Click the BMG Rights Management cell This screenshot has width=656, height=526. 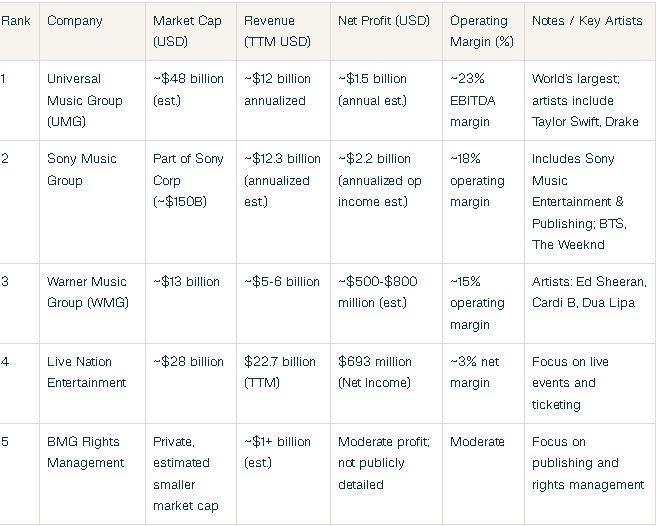point(85,452)
